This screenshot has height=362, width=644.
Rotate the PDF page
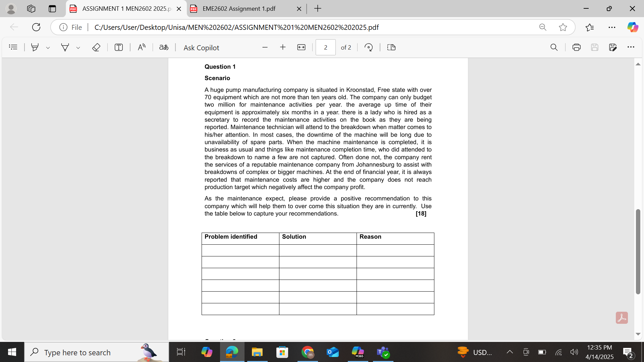368,47
